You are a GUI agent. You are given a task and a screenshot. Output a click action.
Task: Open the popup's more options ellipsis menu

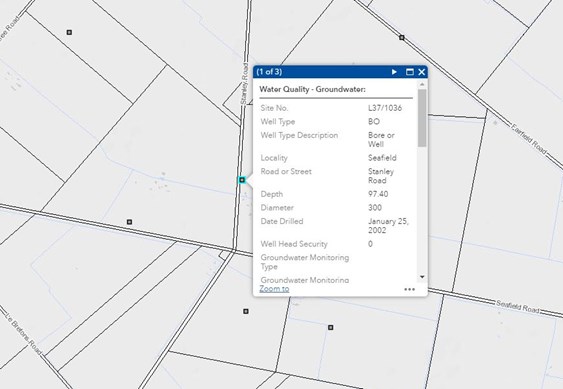coord(409,289)
